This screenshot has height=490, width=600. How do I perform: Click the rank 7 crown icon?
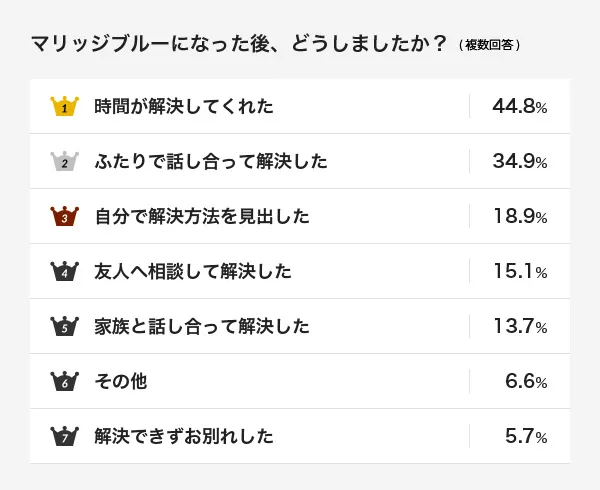click(x=64, y=436)
